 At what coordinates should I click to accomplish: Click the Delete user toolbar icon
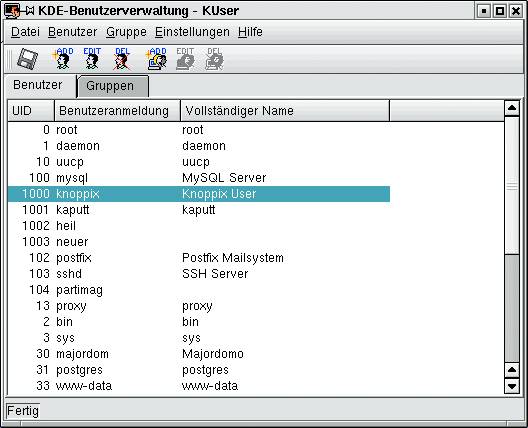(x=122, y=59)
